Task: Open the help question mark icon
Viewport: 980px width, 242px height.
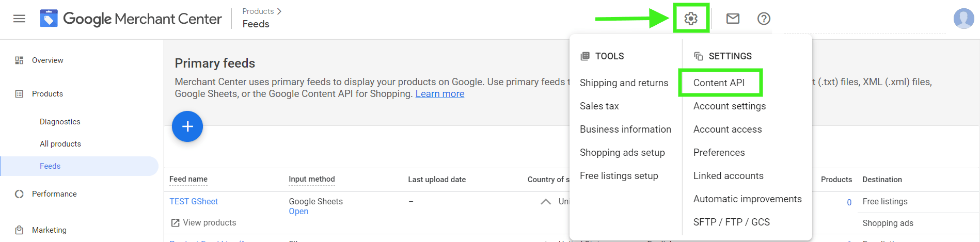Action: point(764,19)
